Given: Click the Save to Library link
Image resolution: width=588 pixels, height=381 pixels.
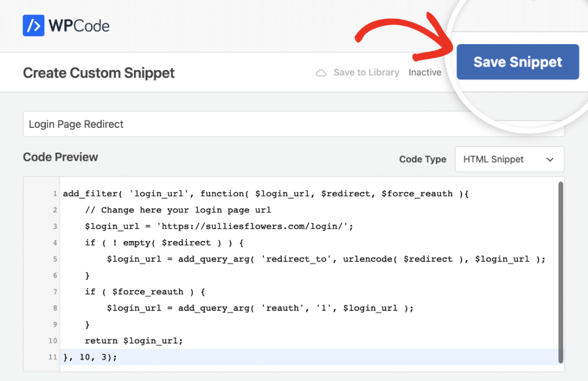Looking at the screenshot, I should pyautogui.click(x=366, y=73).
